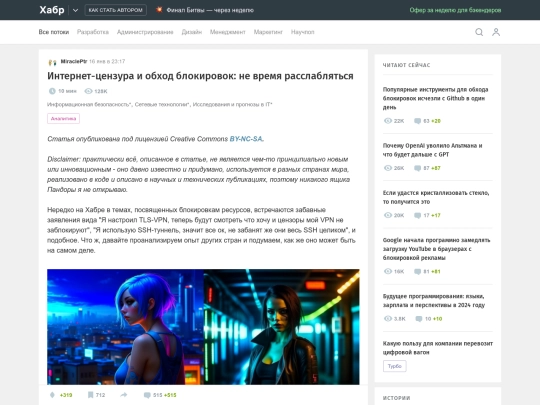Click the eye icon next to 3.8K
Viewport: 540px width, 405px height.
point(388,319)
